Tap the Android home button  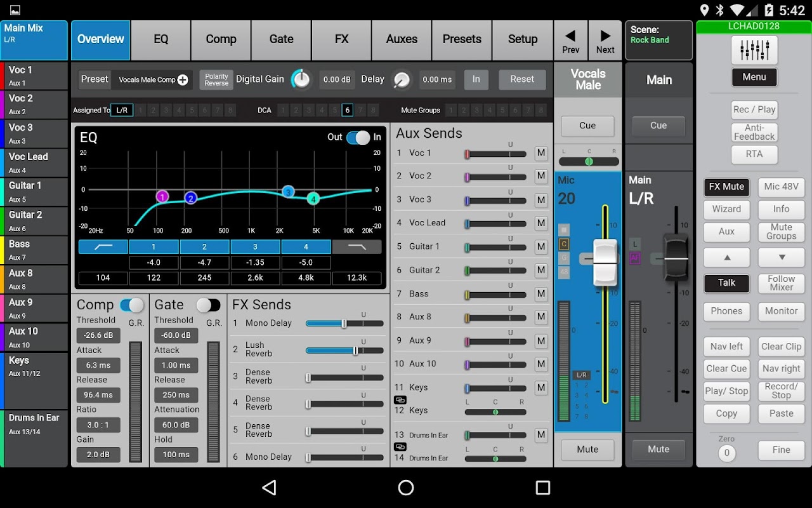[406, 488]
